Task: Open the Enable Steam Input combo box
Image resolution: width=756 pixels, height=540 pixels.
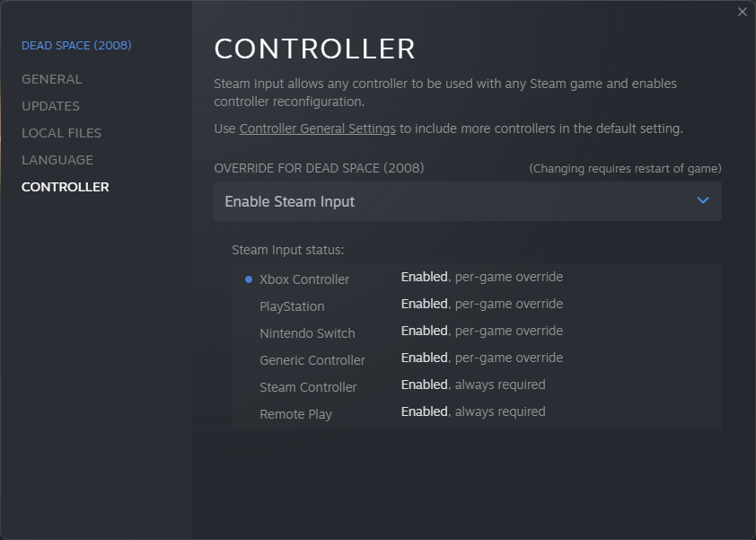Action: (467, 201)
